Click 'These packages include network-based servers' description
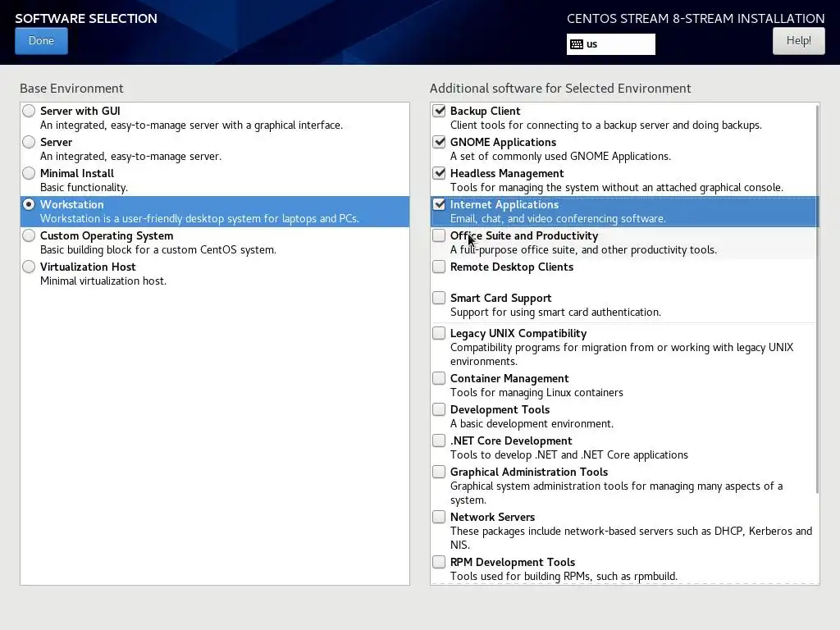Image resolution: width=840 pixels, height=630 pixels. [631, 537]
